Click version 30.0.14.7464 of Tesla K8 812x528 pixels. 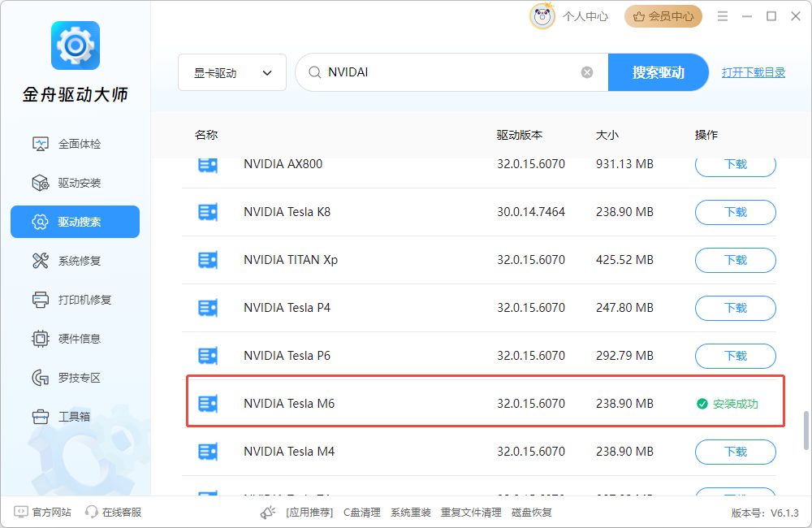coord(531,212)
